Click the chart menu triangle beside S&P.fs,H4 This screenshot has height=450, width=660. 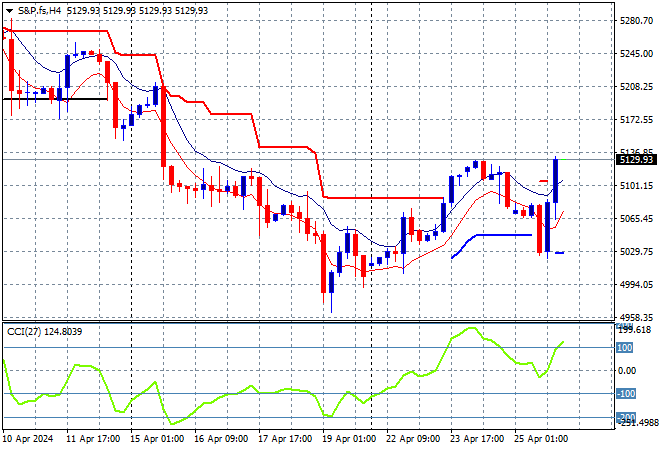point(9,11)
